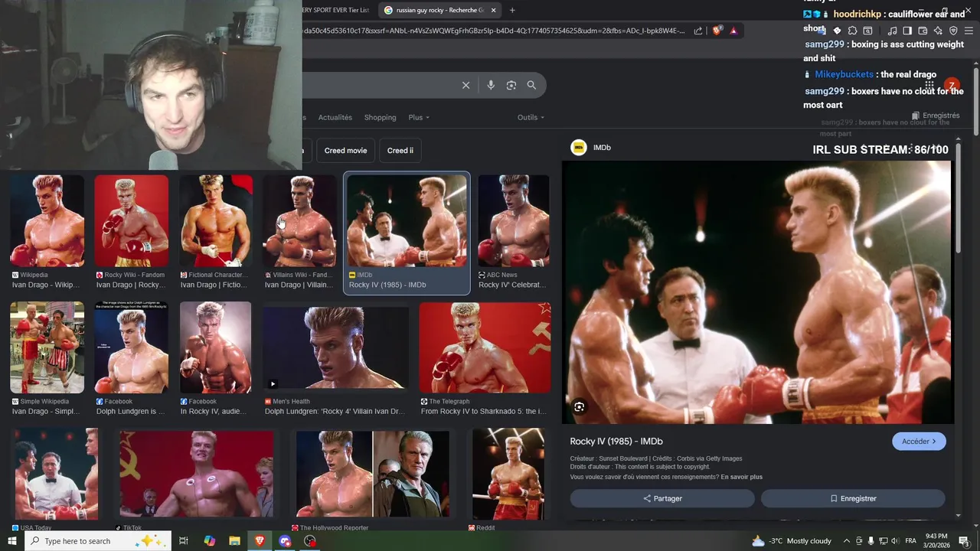Show hidden system tray icons chevron

[846, 541]
